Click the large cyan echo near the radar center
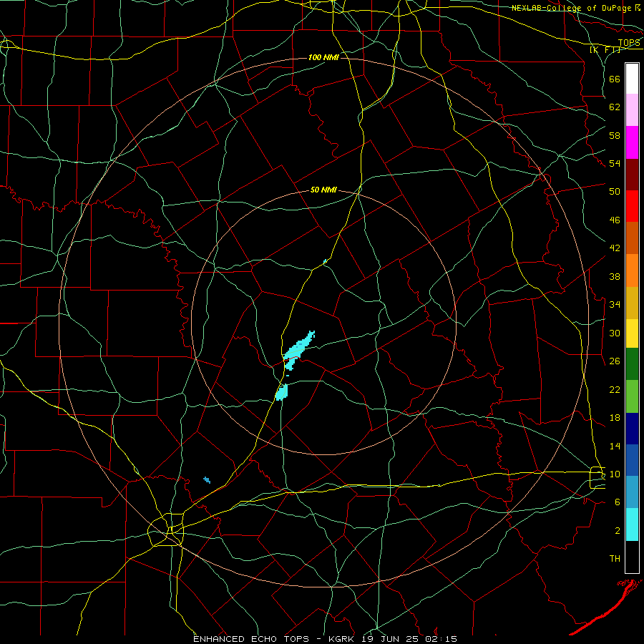Image resolution: width=644 pixels, height=644 pixels. click(298, 350)
